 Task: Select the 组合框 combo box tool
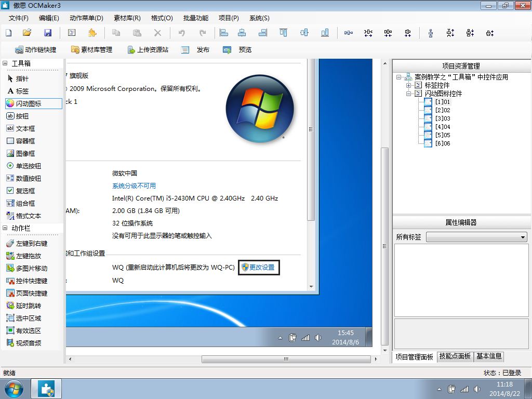[21, 203]
